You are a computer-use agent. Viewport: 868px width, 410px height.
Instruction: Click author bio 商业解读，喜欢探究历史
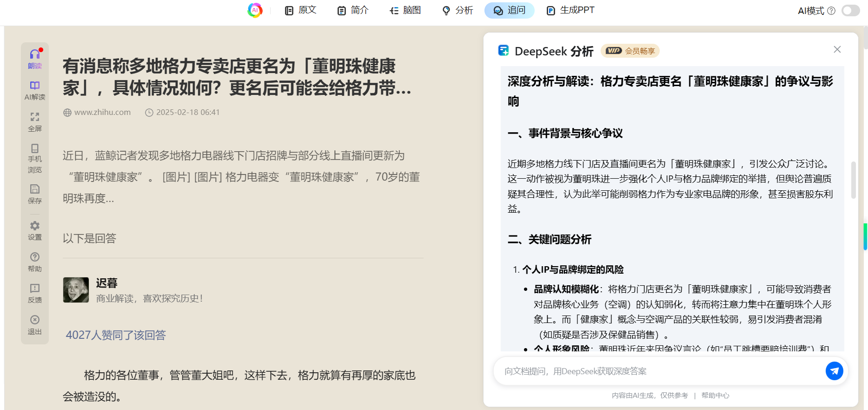click(149, 298)
